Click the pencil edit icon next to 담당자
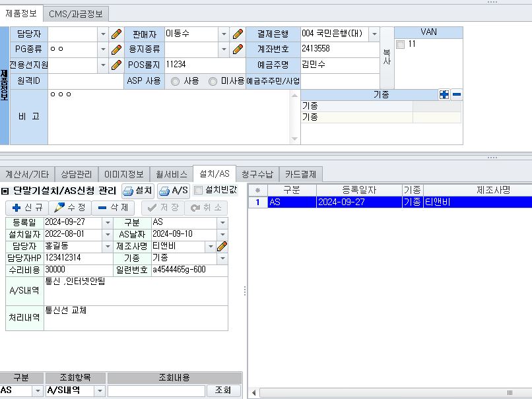Viewport: 532px width, 399px height. pyautogui.click(x=117, y=34)
